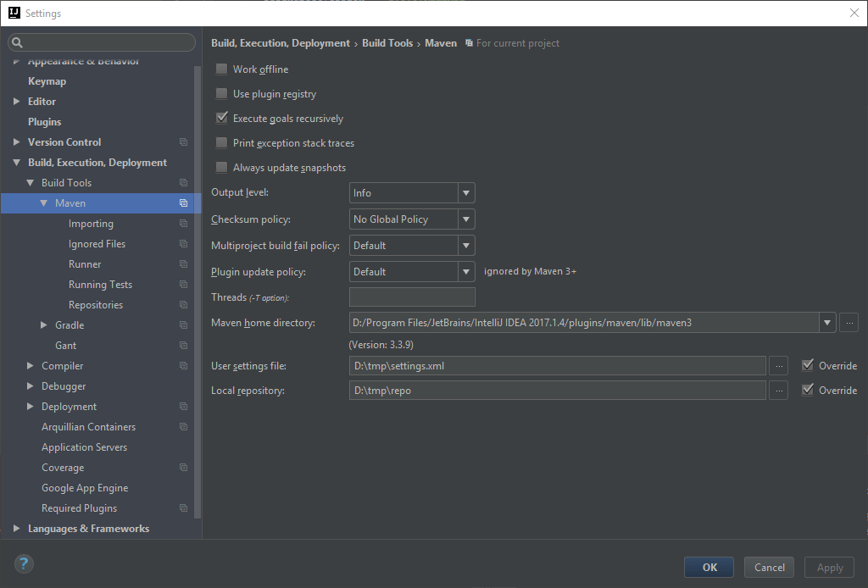
Task: Click the help question mark icon
Action: tap(23, 563)
